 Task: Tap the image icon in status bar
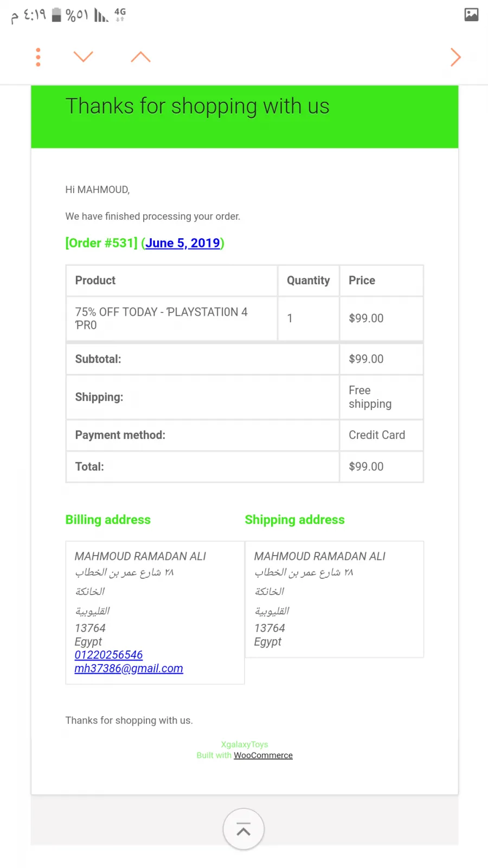471,15
